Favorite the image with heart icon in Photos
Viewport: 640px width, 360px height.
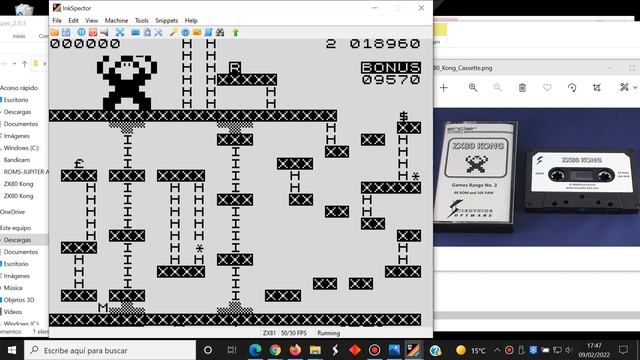(x=547, y=87)
